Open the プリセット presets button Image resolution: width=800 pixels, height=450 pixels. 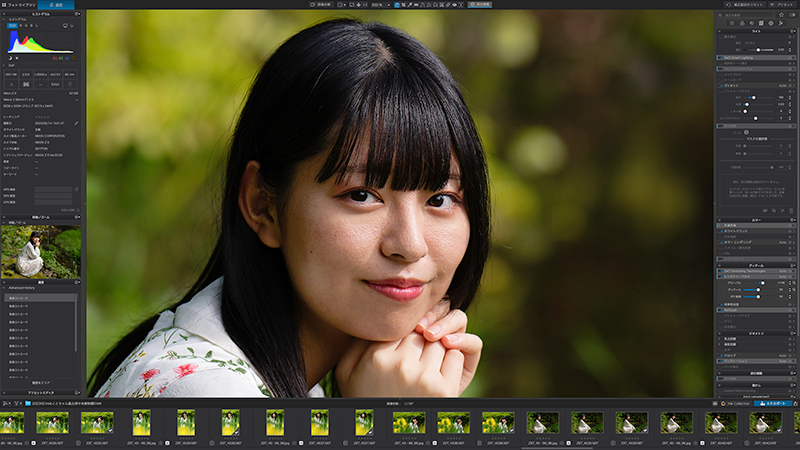coord(782,5)
